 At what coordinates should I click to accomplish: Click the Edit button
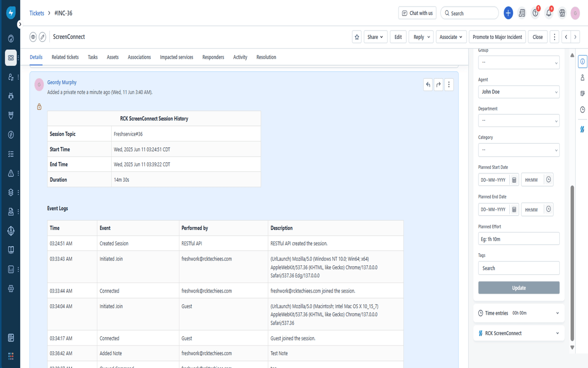(x=398, y=37)
